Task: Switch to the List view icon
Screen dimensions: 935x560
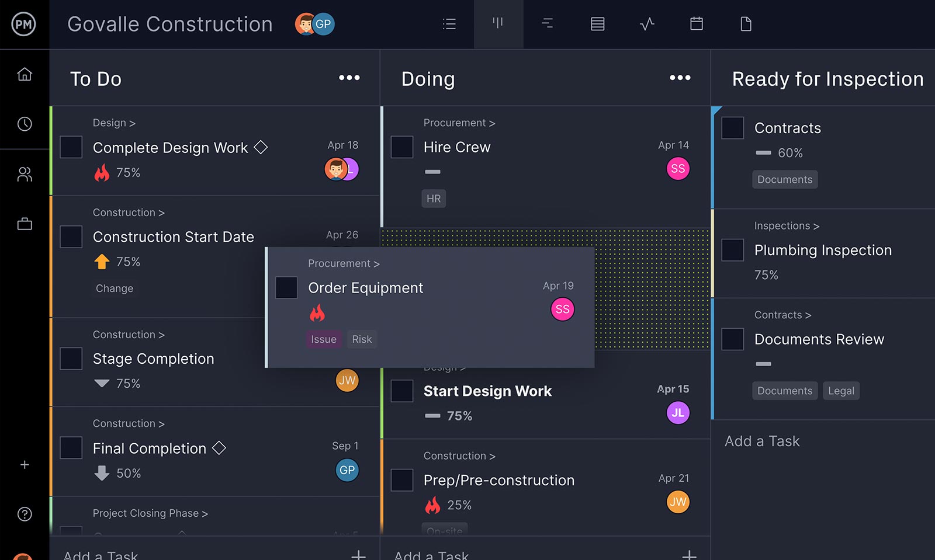Action: [449, 24]
